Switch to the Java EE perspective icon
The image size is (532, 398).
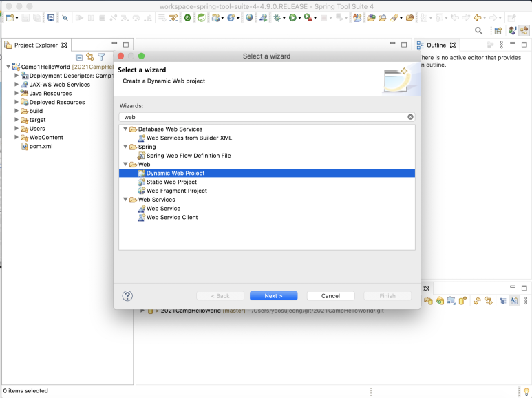[512, 30]
